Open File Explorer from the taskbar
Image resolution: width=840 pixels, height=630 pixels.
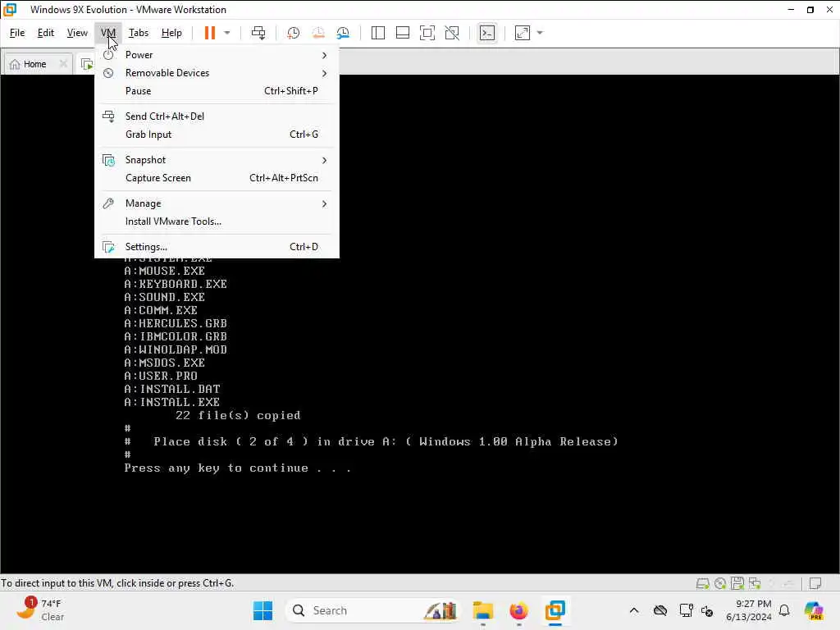(x=482, y=610)
